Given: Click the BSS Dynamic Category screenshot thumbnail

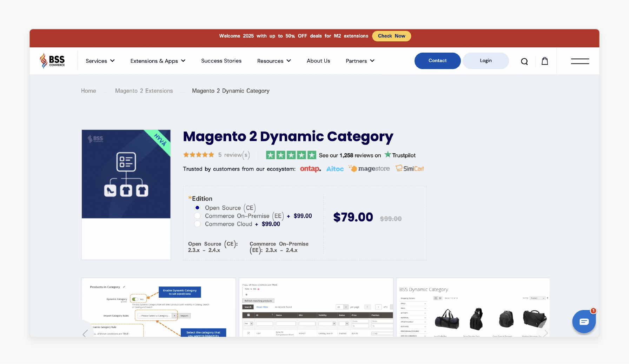Looking at the screenshot, I should click(x=473, y=308).
